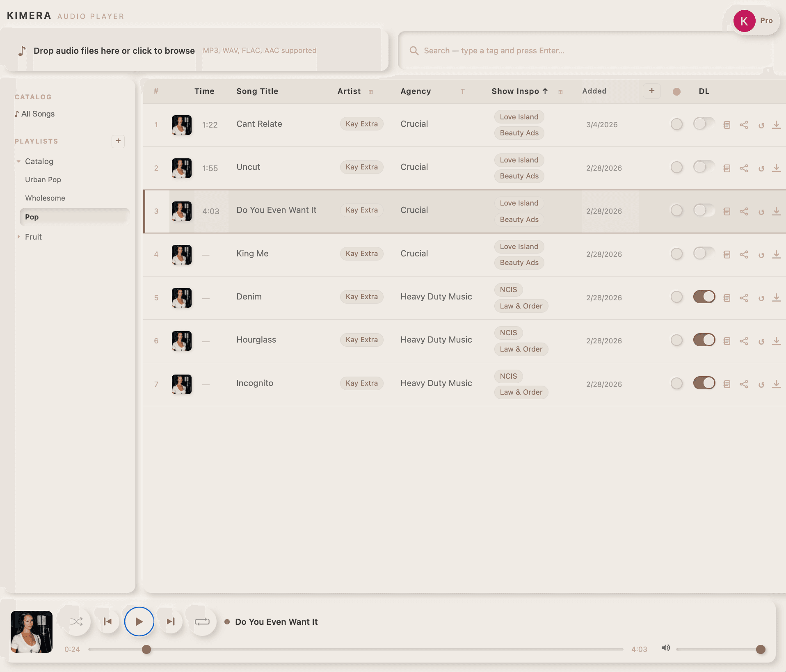Click the refresh icon for Uncut

[x=762, y=168]
